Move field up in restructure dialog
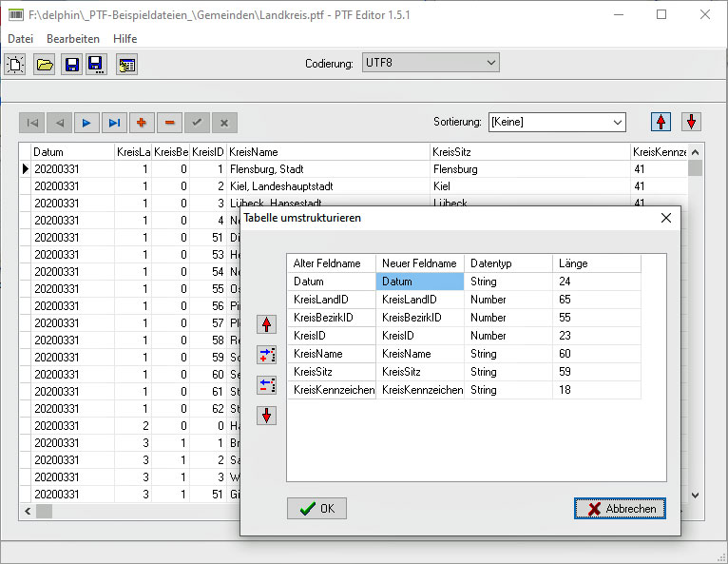Image resolution: width=728 pixels, height=564 pixels. pos(266,324)
